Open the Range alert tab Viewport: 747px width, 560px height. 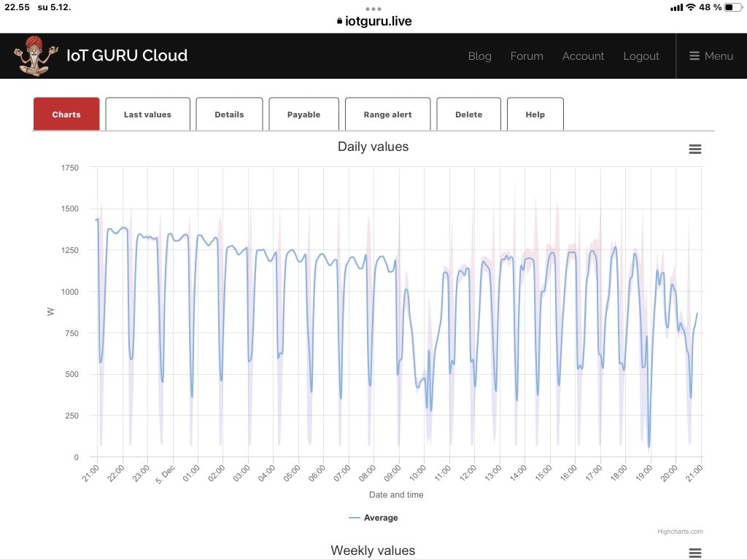(387, 114)
